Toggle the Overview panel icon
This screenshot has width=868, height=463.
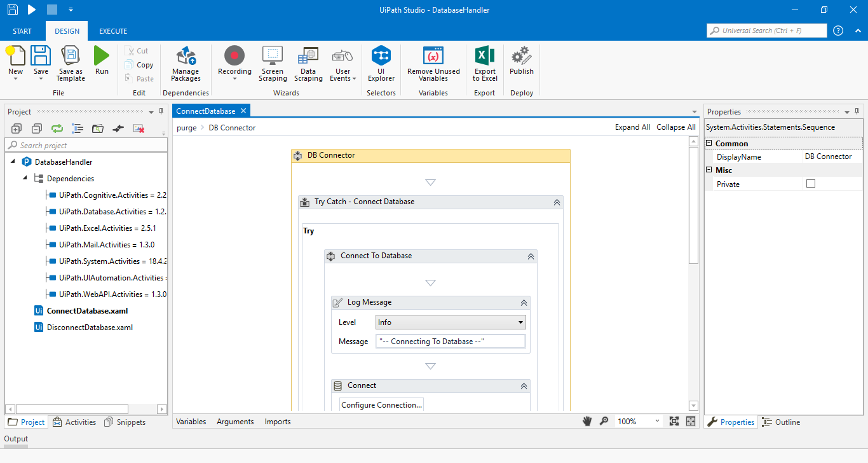(691, 421)
